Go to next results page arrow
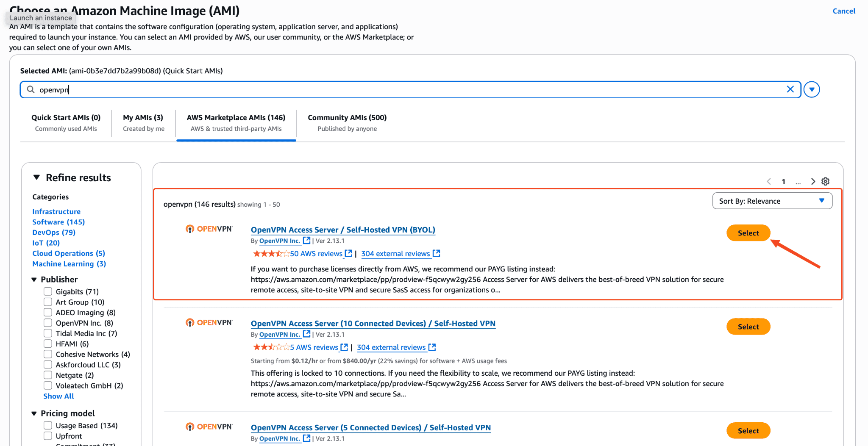This screenshot has width=868, height=446. coord(812,182)
